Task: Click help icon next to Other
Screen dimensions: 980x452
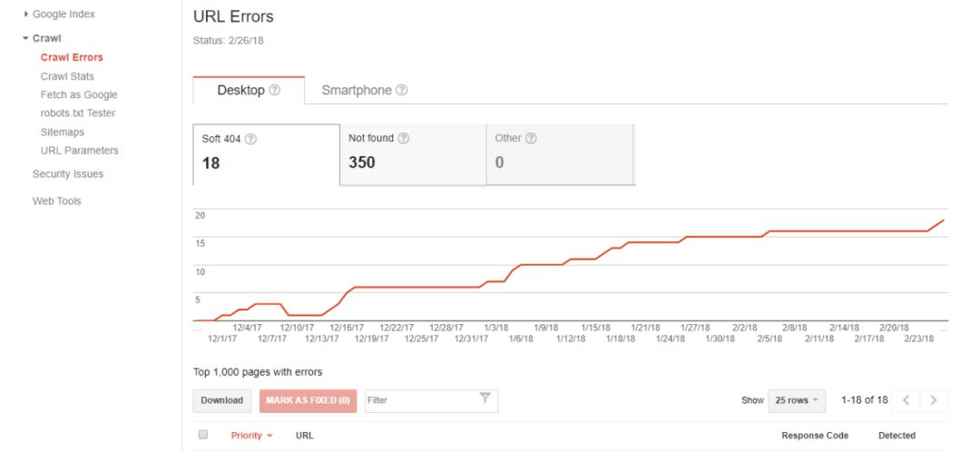Action: click(x=531, y=138)
